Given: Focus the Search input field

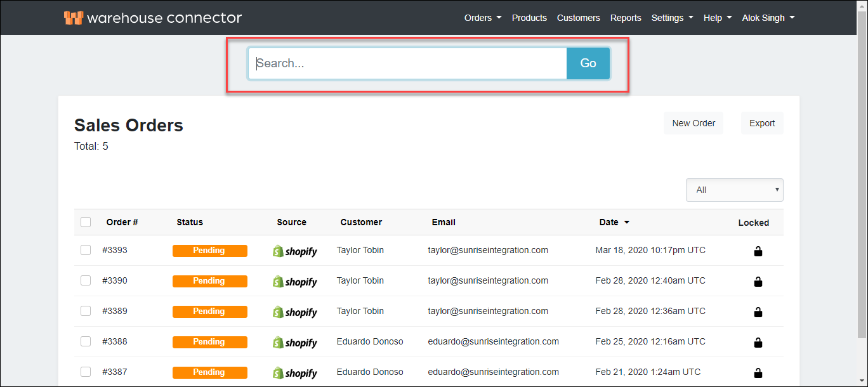Looking at the screenshot, I should 407,63.
